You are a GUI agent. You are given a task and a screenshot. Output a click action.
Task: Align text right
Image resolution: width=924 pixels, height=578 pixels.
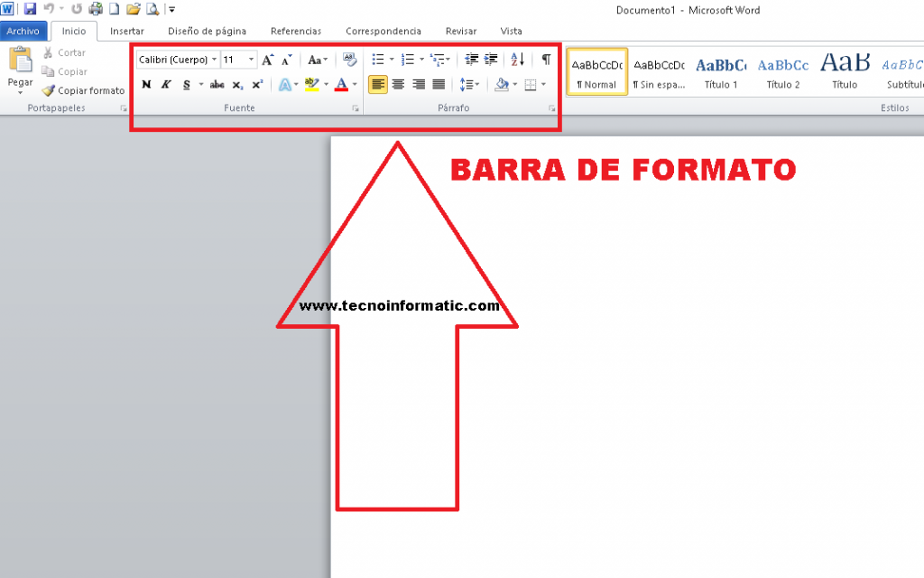(419, 84)
